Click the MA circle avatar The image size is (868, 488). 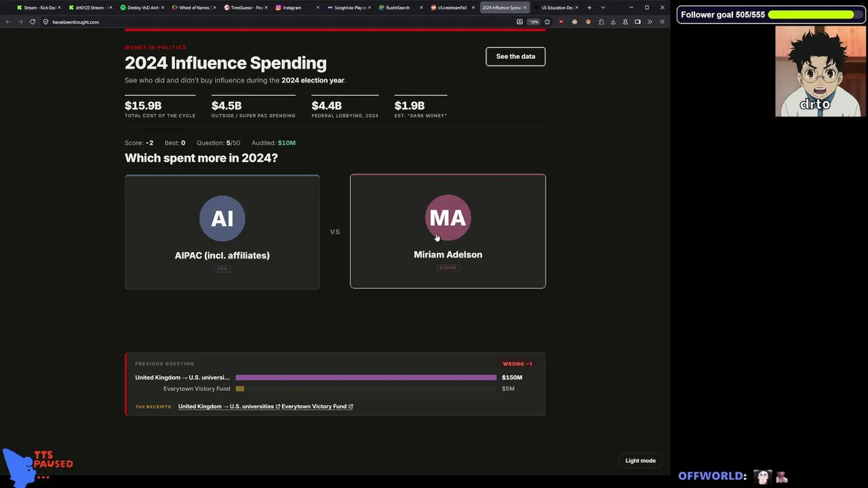click(448, 218)
